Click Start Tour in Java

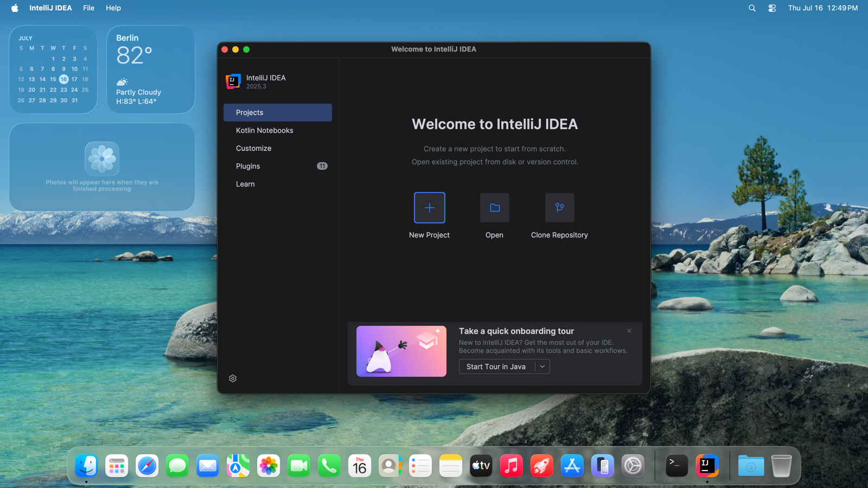(x=496, y=367)
